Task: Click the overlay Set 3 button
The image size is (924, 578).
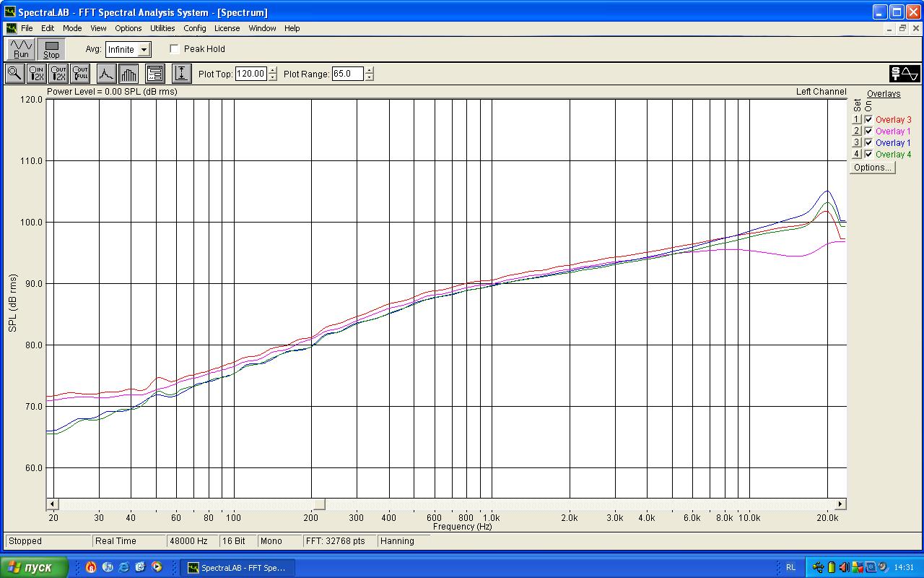Action: coord(857,143)
